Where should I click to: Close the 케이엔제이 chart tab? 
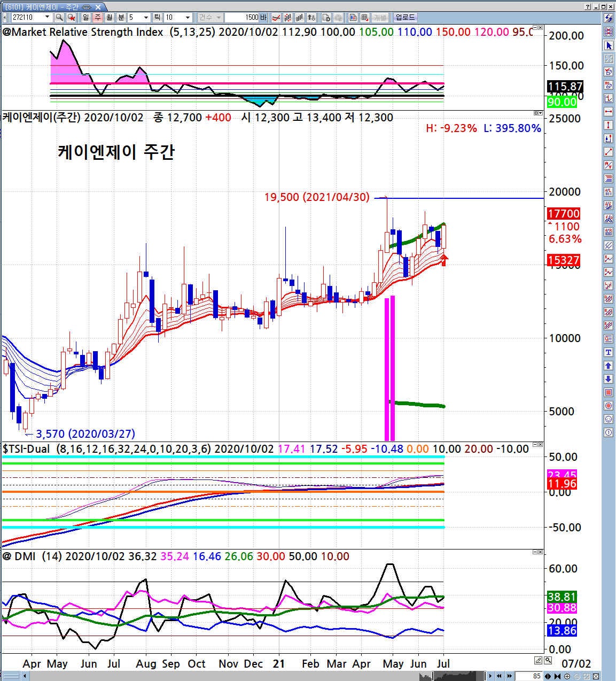coord(98,7)
